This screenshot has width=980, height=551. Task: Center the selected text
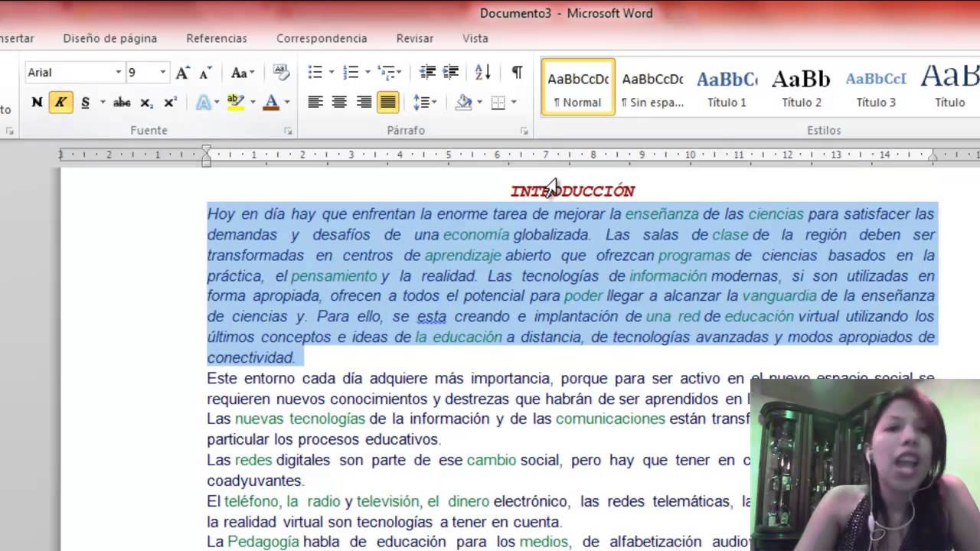[x=339, y=102]
